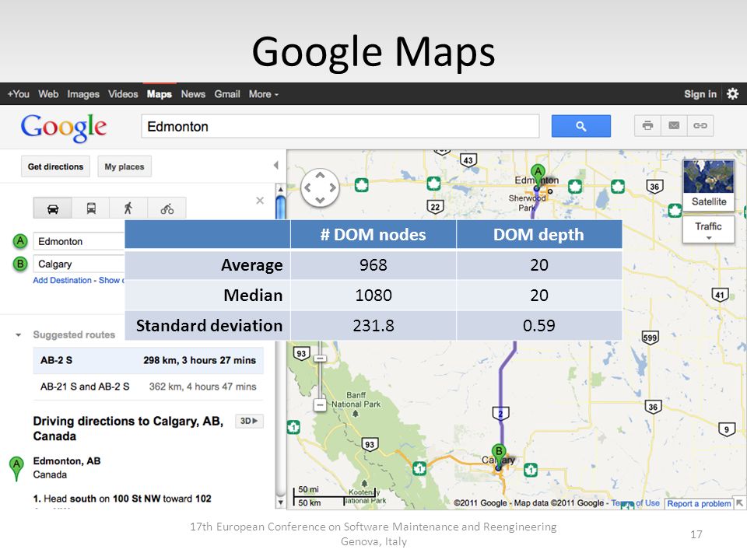Image resolution: width=747 pixels, height=560 pixels.
Task: Click the green B waypoint icon beside Calgary field
Action: pyautogui.click(x=20, y=264)
